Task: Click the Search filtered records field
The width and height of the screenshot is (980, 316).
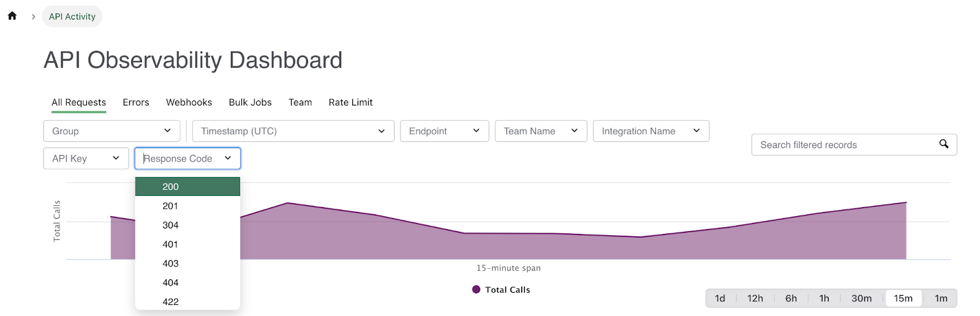Action: coord(845,145)
